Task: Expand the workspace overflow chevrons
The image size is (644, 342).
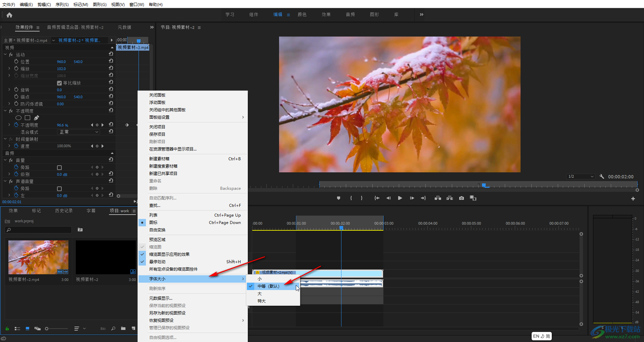Action: 422,14
